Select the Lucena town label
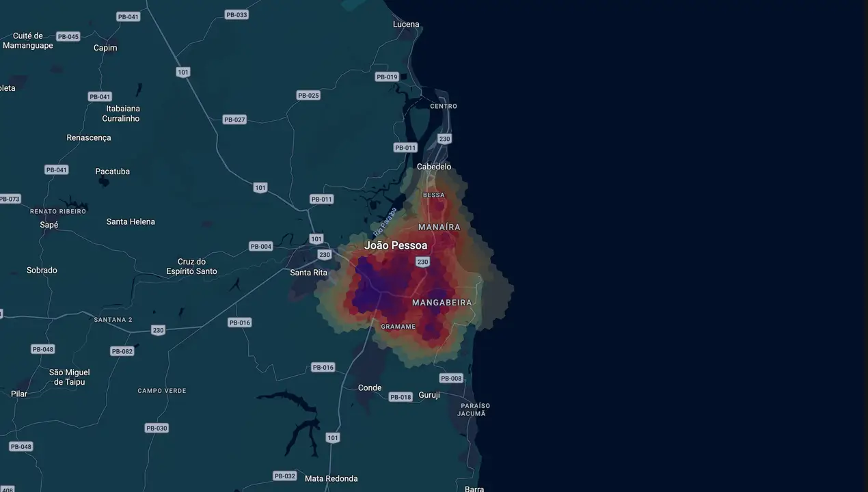 [x=406, y=25]
